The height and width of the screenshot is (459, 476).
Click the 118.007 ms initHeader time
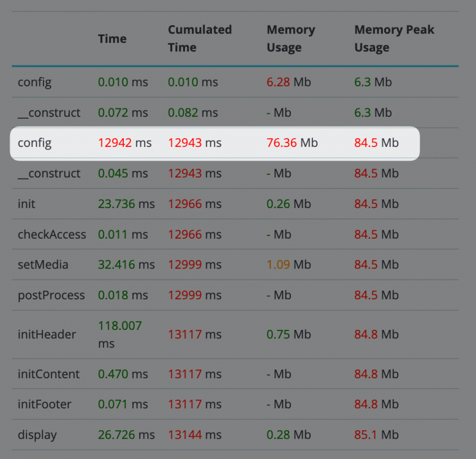pyautogui.click(x=119, y=334)
